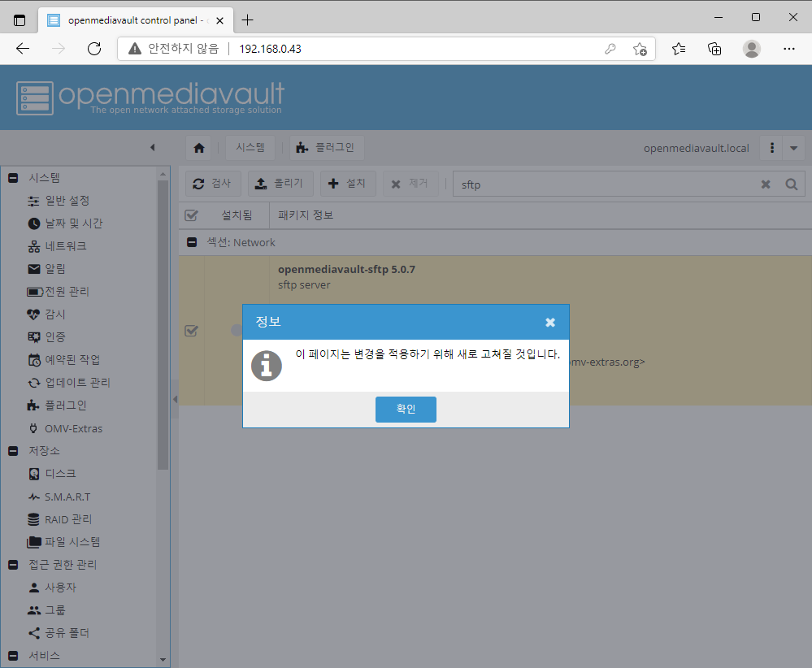Click the 검사 refresh button
The height and width of the screenshot is (668, 812).
(x=213, y=184)
